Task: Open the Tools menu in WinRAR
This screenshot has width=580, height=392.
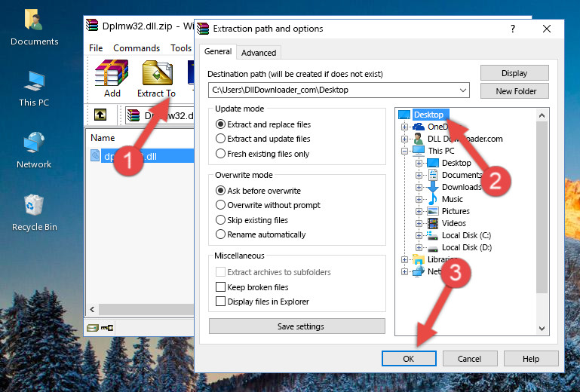Action: pos(181,48)
